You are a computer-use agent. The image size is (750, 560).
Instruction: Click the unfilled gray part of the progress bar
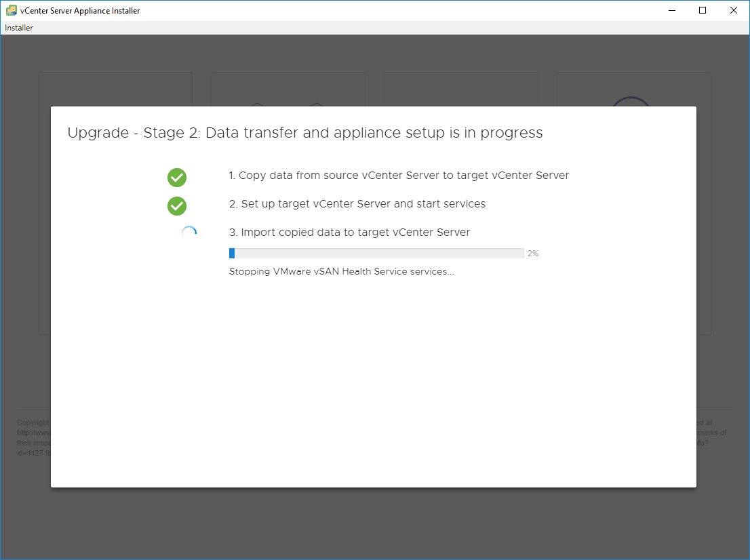(380, 254)
